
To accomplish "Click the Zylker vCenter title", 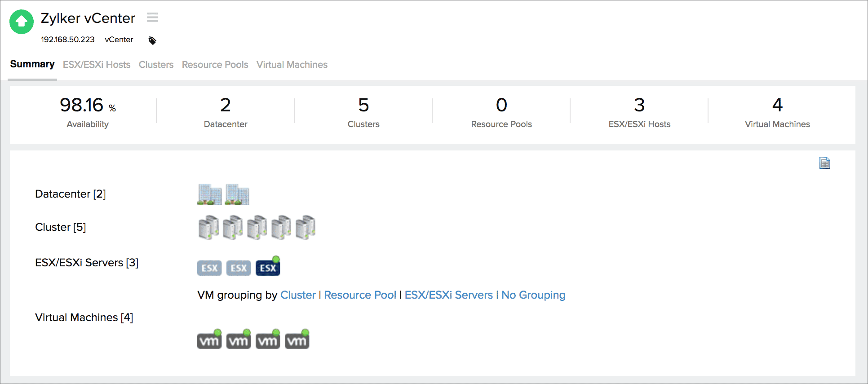I will point(88,18).
